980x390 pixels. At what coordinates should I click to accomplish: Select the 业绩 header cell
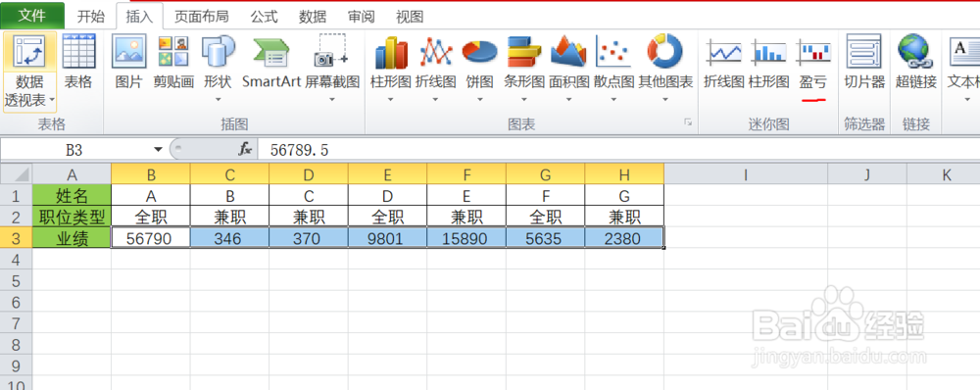pyautogui.click(x=72, y=238)
